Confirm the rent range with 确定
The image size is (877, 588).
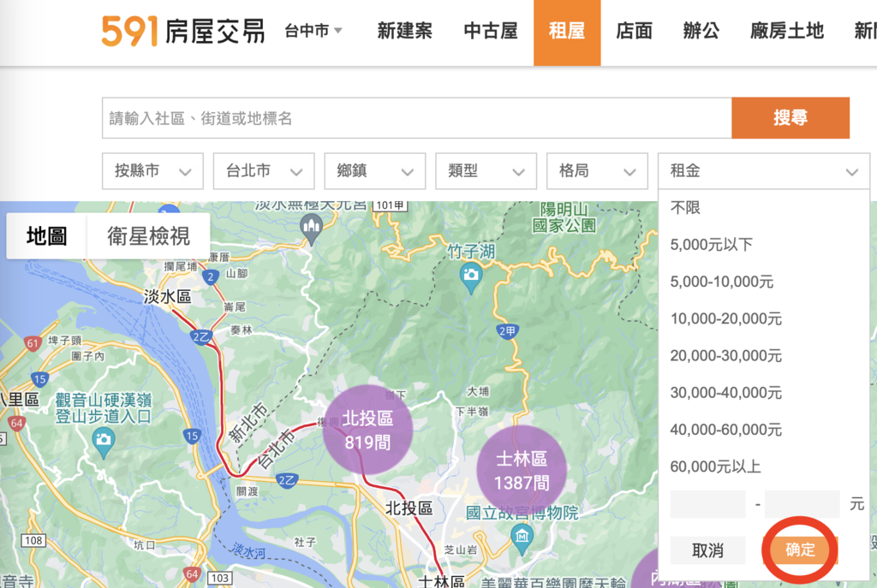(801, 550)
